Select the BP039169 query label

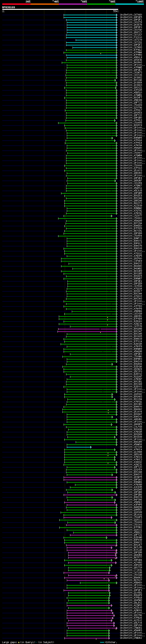click(8, 8)
